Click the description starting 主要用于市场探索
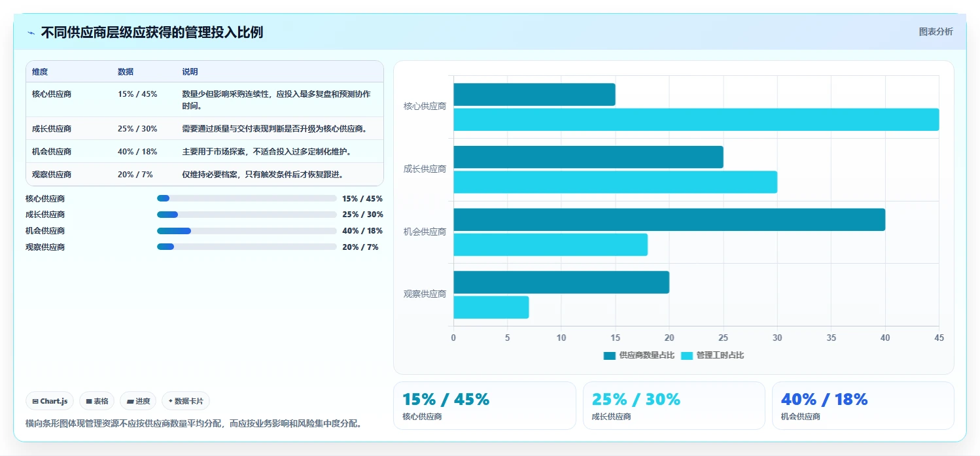980x456 pixels. pos(267,152)
